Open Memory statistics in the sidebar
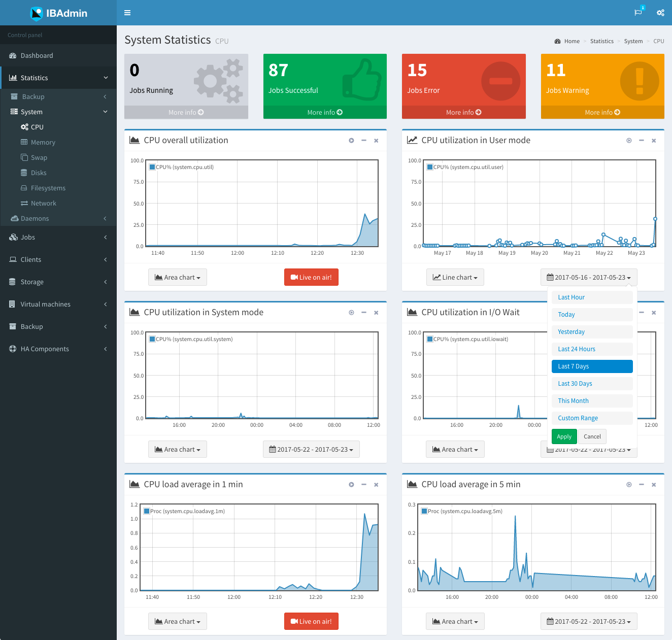672x640 pixels. (x=58, y=142)
